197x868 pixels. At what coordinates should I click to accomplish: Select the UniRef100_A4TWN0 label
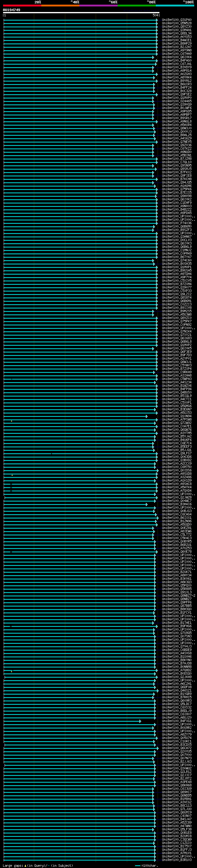(x=176, y=826)
